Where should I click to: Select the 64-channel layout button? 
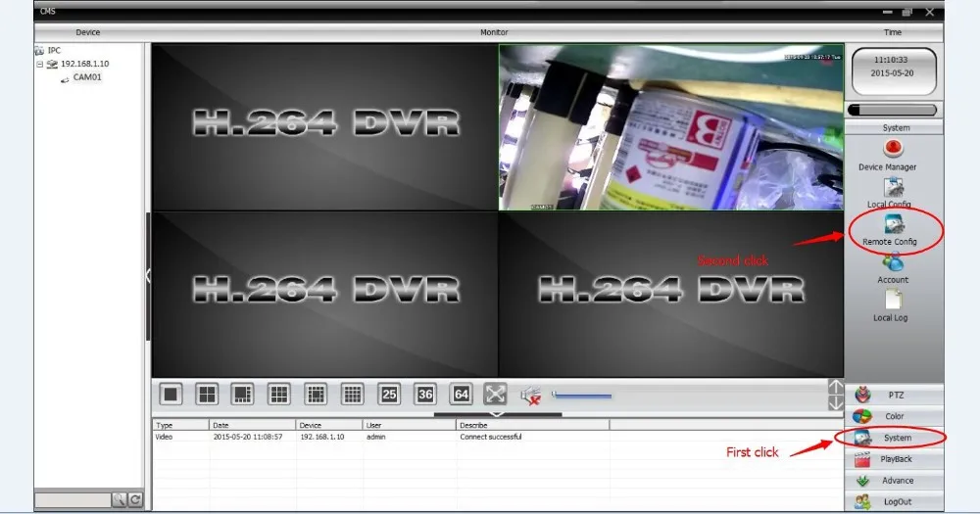[462, 395]
